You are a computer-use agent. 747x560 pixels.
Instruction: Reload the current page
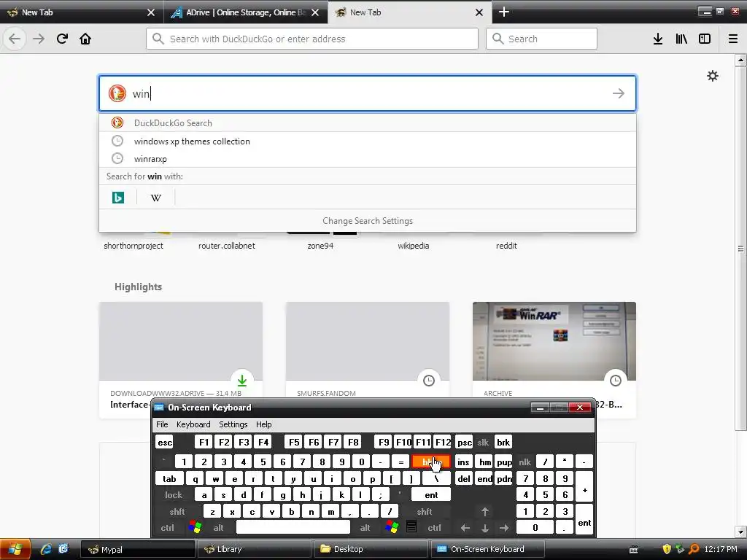[62, 39]
